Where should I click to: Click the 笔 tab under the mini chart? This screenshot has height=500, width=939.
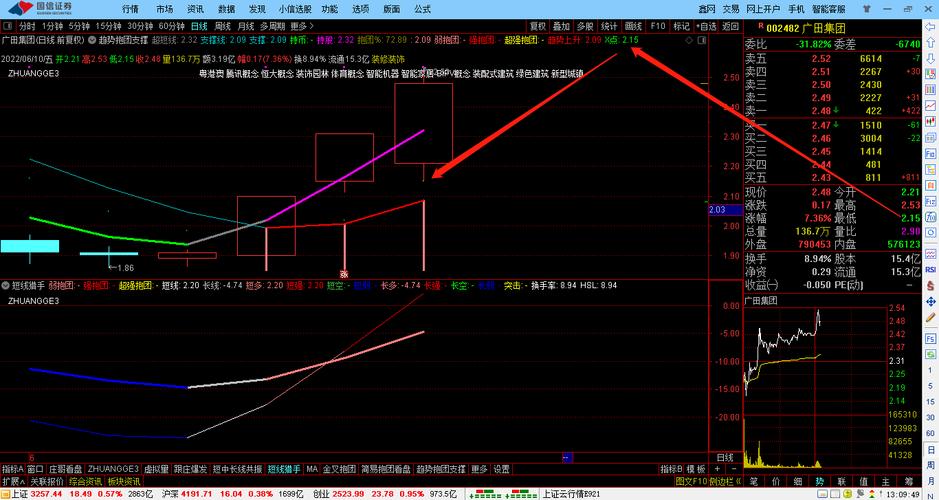[753, 481]
